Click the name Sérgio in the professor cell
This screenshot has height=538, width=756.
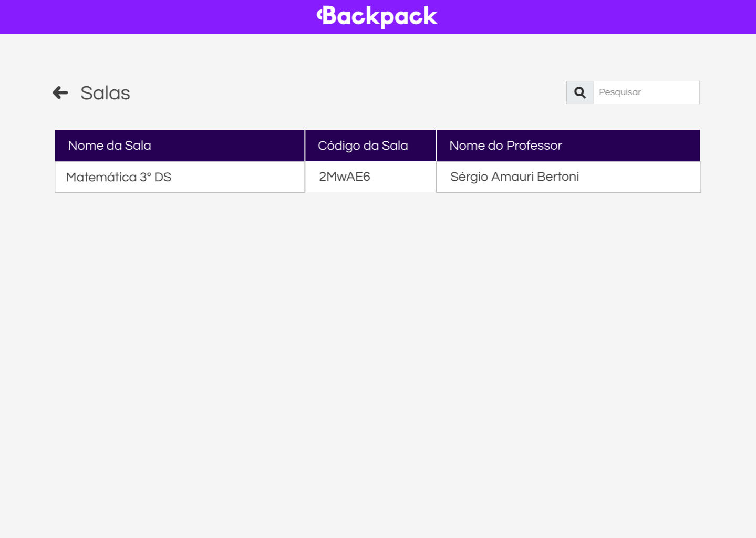469,177
